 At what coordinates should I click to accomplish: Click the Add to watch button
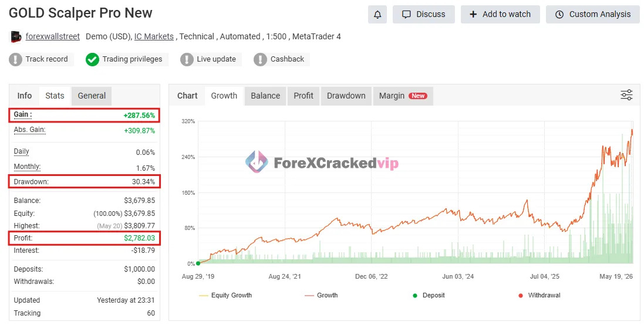(500, 14)
